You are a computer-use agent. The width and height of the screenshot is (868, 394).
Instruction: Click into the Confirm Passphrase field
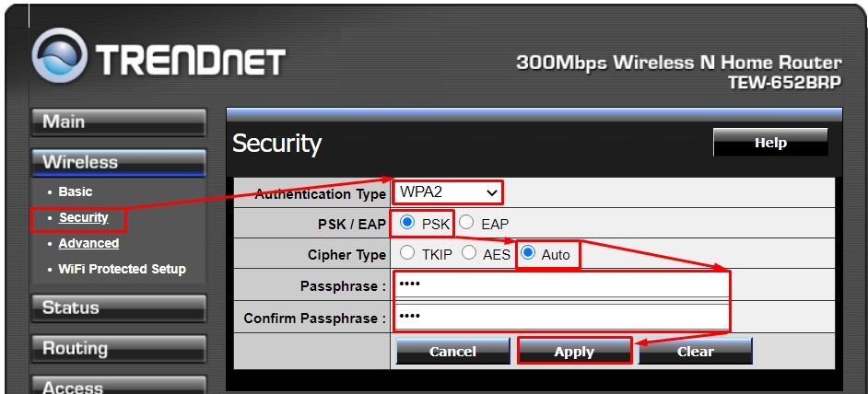coord(562,318)
